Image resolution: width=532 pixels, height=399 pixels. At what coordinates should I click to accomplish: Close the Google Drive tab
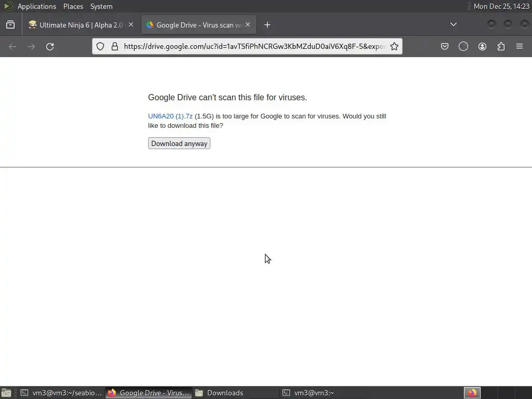(x=248, y=25)
